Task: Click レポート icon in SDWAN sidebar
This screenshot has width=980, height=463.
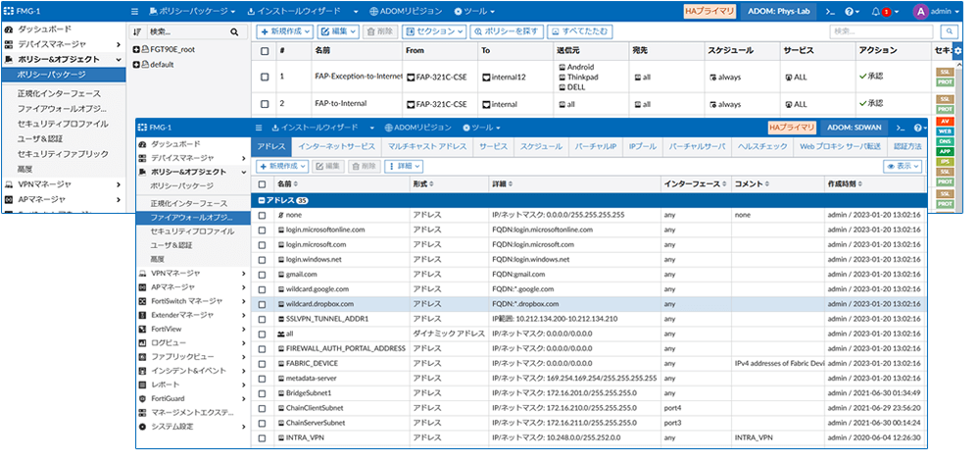Action: (142, 385)
